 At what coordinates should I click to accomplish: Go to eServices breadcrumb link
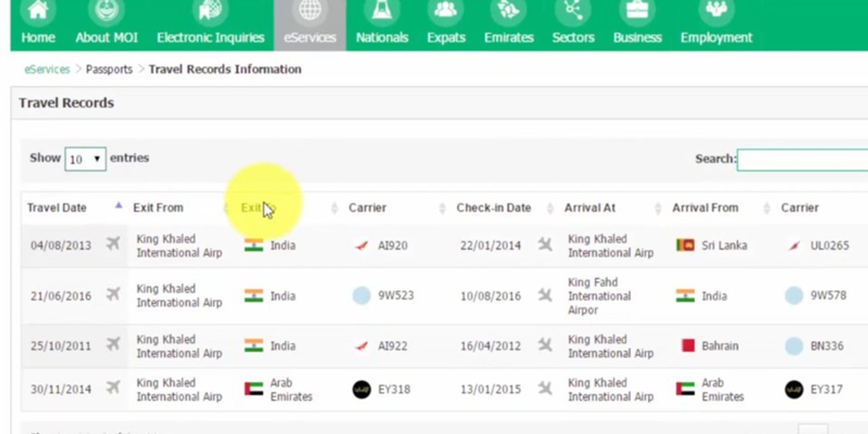(x=47, y=69)
